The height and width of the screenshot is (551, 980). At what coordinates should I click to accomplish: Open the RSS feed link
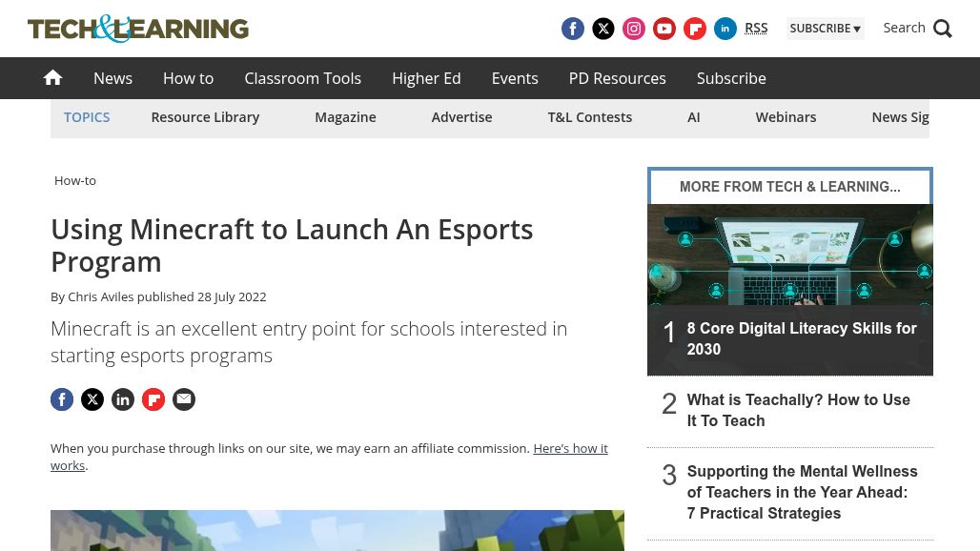coord(756,28)
